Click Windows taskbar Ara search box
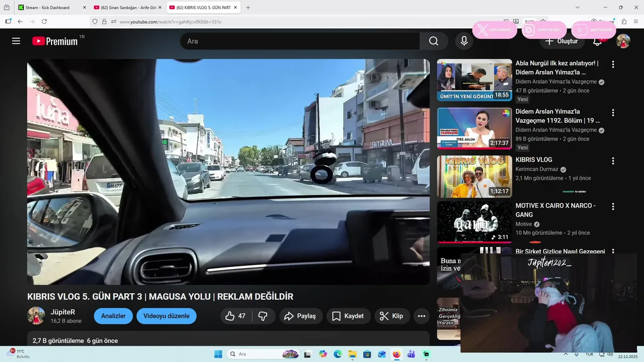 pyautogui.click(x=263, y=354)
